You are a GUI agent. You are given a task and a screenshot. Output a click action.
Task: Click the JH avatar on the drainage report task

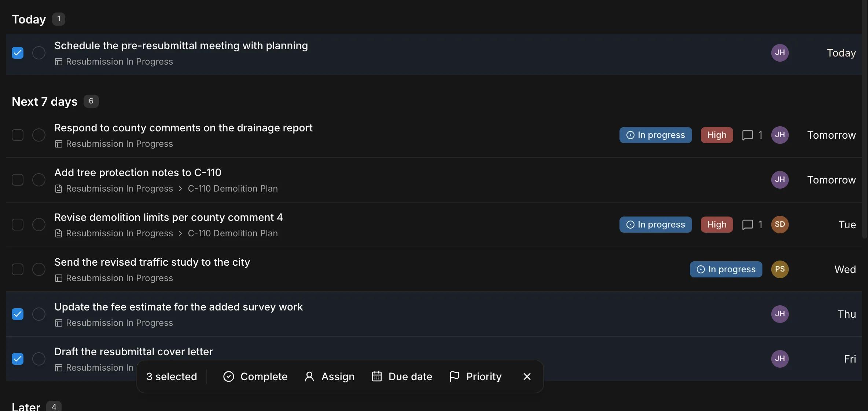(780, 135)
